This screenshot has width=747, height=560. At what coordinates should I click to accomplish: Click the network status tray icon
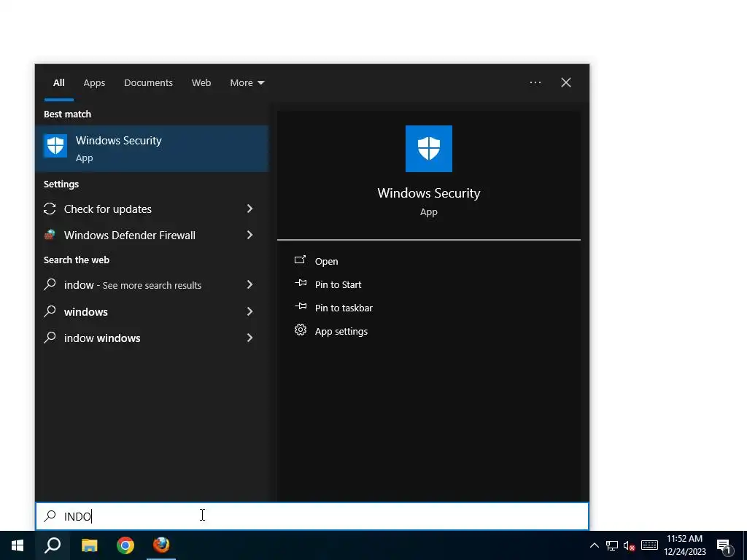click(x=612, y=545)
